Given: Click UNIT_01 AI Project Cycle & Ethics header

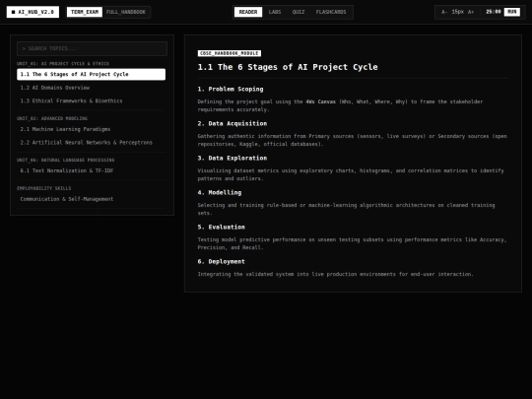Looking at the screenshot, I should point(63,63).
